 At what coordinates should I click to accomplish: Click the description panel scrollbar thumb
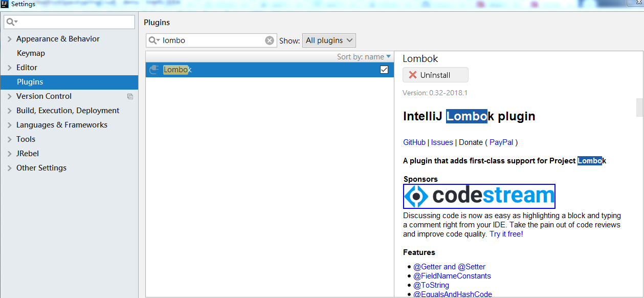[639, 108]
